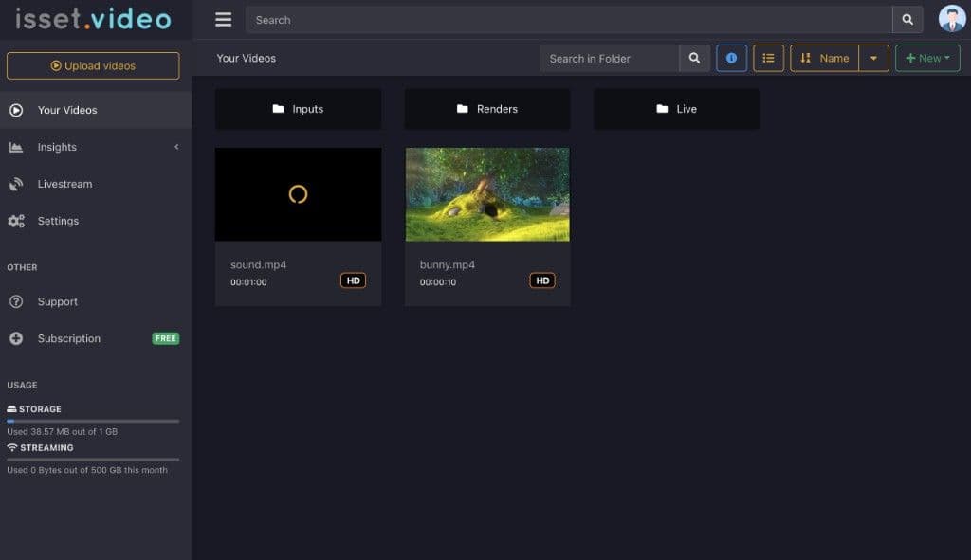This screenshot has height=560, width=971.
Task: Click the storage usage progress bar
Action: 93,421
